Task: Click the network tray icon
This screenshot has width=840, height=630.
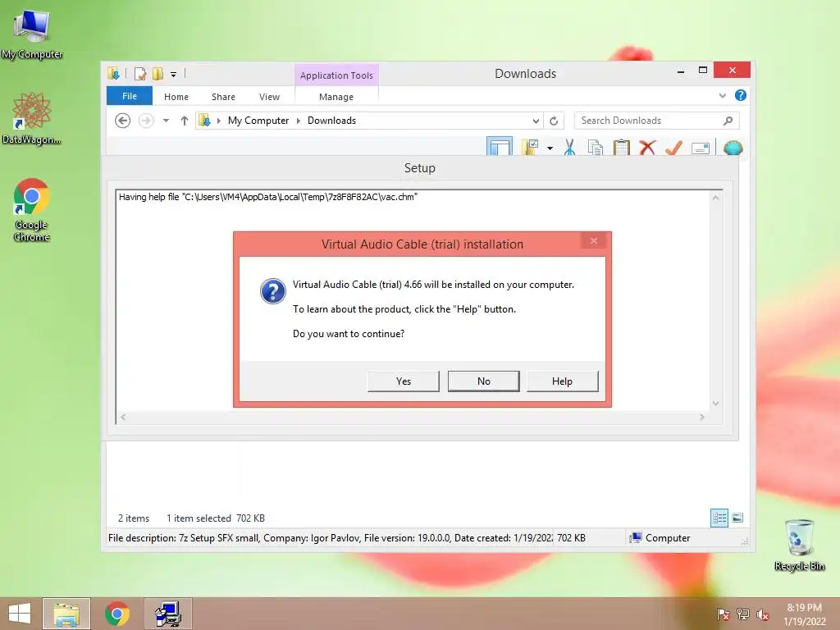Action: (x=743, y=614)
